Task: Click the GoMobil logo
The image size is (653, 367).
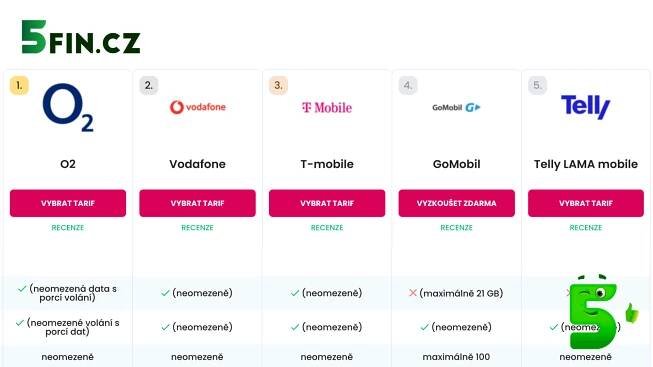Action: (x=456, y=107)
